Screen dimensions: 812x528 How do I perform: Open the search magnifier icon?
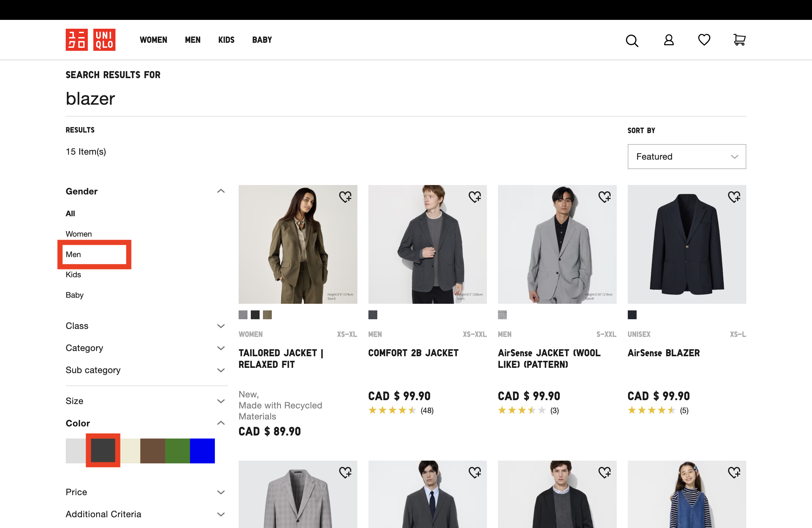pyautogui.click(x=632, y=41)
